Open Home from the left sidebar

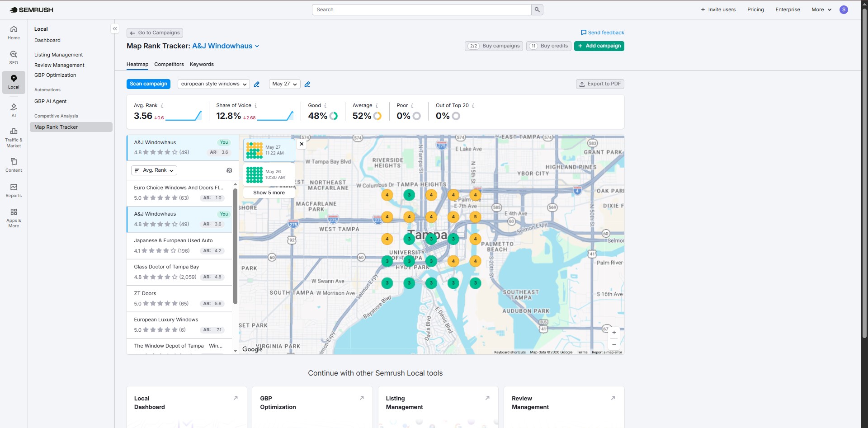coord(14,33)
